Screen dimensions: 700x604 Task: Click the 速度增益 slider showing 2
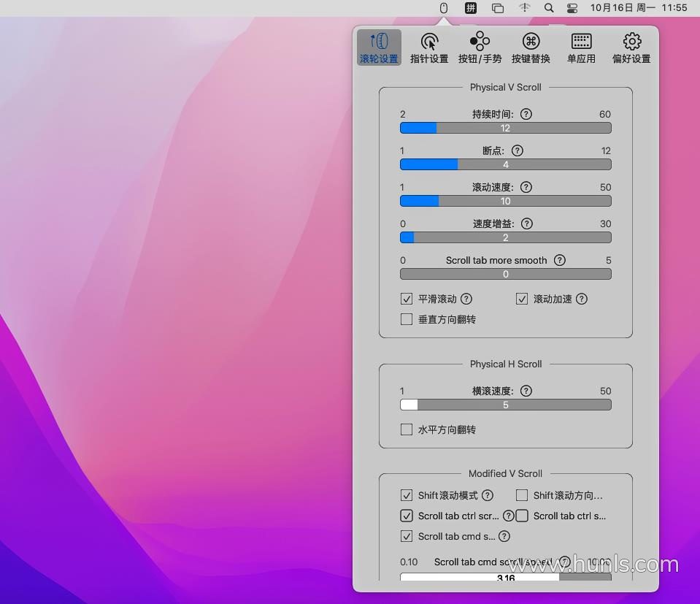point(506,238)
